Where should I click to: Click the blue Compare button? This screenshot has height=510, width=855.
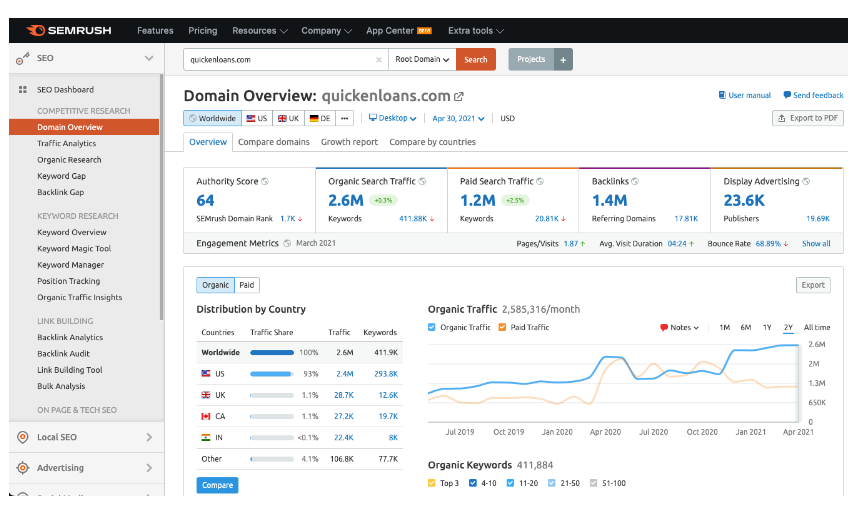coord(217,485)
